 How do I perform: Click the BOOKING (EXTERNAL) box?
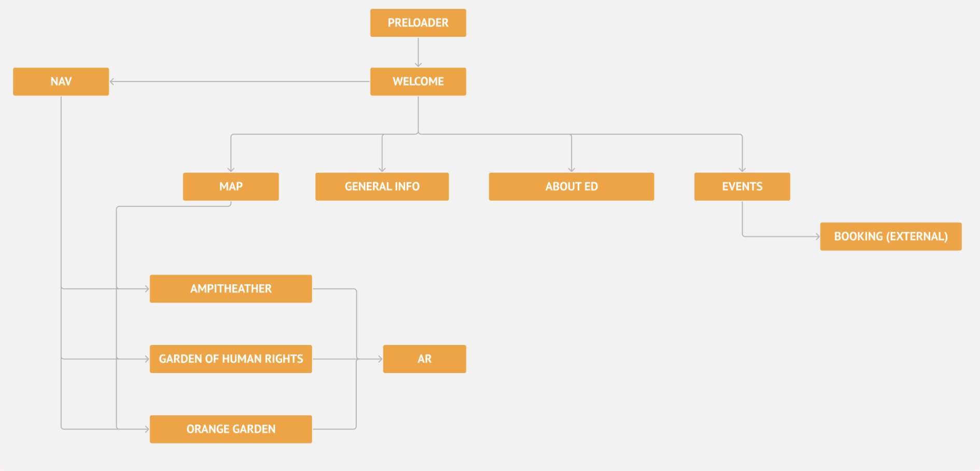tap(890, 237)
